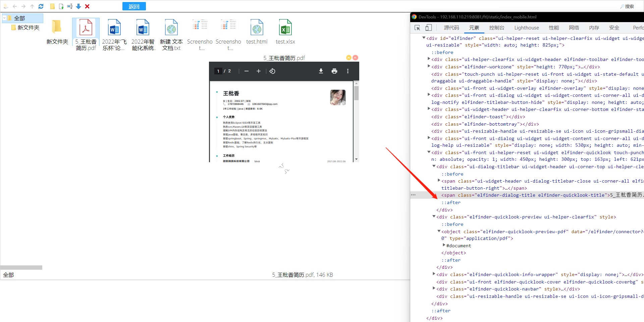
Task: Collapse the ui-dialog-titlebar div node
Action: tap(433, 166)
